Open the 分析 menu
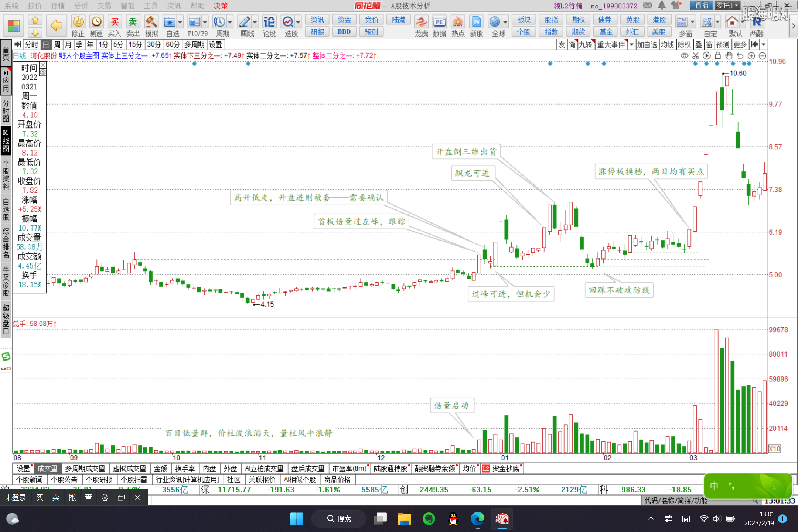The width and height of the screenshot is (798, 532). tap(81, 6)
